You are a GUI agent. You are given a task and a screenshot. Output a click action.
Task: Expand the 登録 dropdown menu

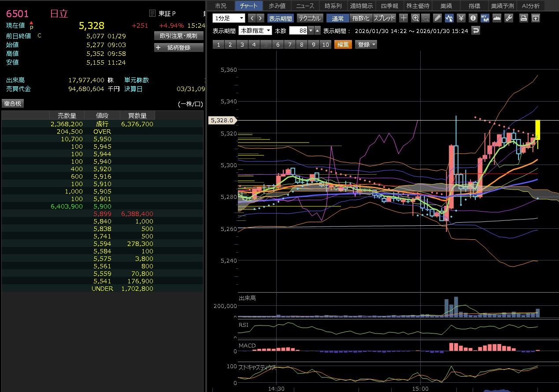point(366,44)
